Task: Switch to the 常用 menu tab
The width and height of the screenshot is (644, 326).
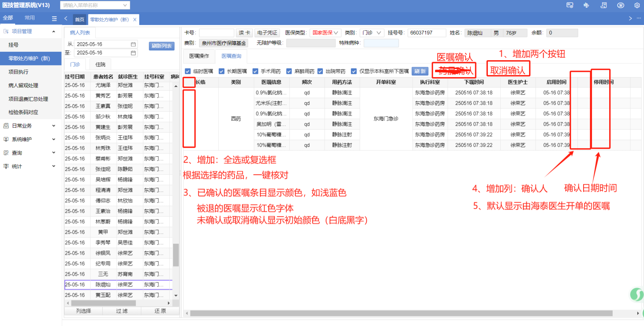Action: pyautogui.click(x=30, y=18)
